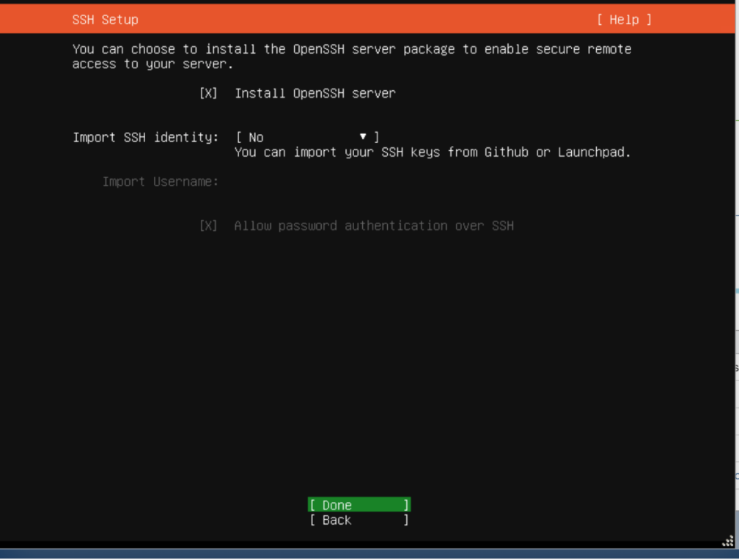This screenshot has height=560, width=739.
Task: Select the 'No' value in the identity selector
Action: pyautogui.click(x=256, y=138)
